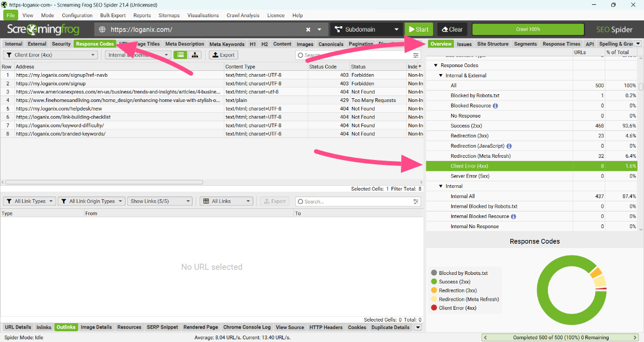
Task: Open the All Links table dropdown
Action: point(226,201)
